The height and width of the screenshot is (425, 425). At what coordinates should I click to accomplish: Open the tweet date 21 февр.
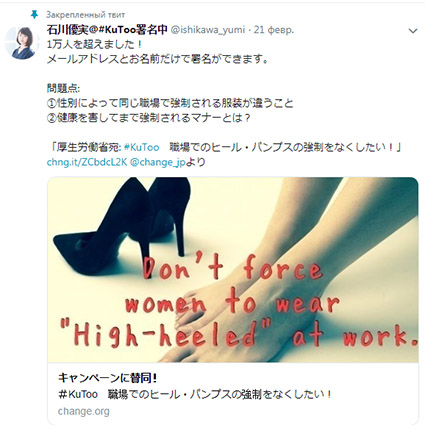tap(274, 30)
